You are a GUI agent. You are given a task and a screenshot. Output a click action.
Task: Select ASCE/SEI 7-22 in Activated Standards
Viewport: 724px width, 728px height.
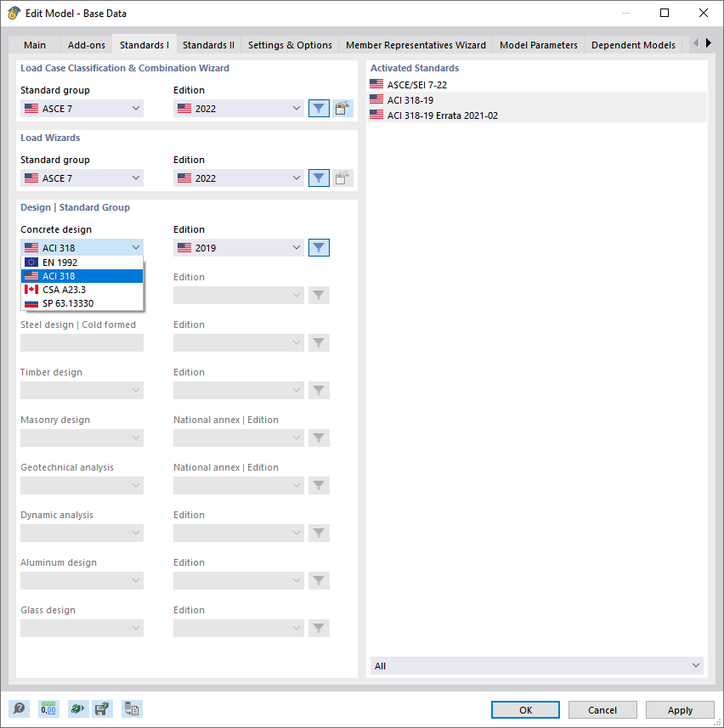[x=537, y=84]
